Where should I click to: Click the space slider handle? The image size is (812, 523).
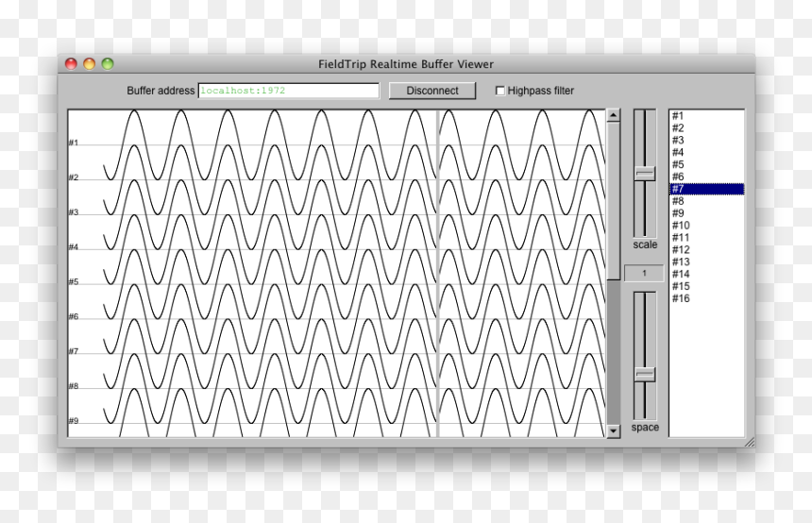(x=645, y=375)
